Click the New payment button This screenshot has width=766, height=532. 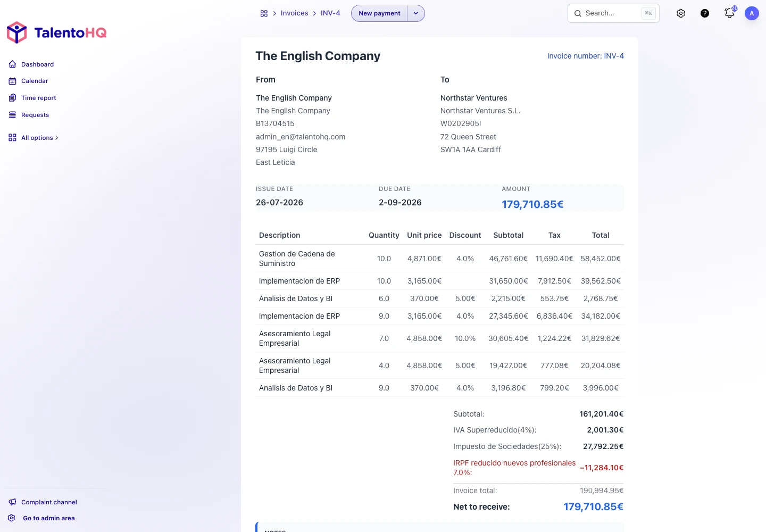[x=379, y=13]
